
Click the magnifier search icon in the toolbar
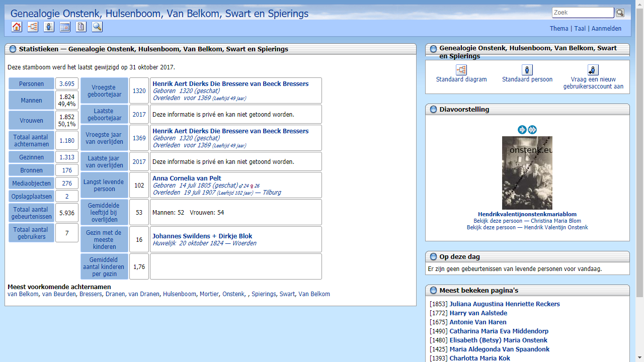(x=97, y=27)
